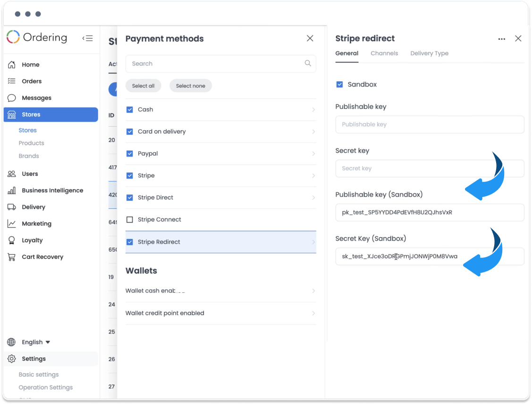Screen dimensions: 532x405
Task: Switch to the General tab
Action: click(347, 53)
